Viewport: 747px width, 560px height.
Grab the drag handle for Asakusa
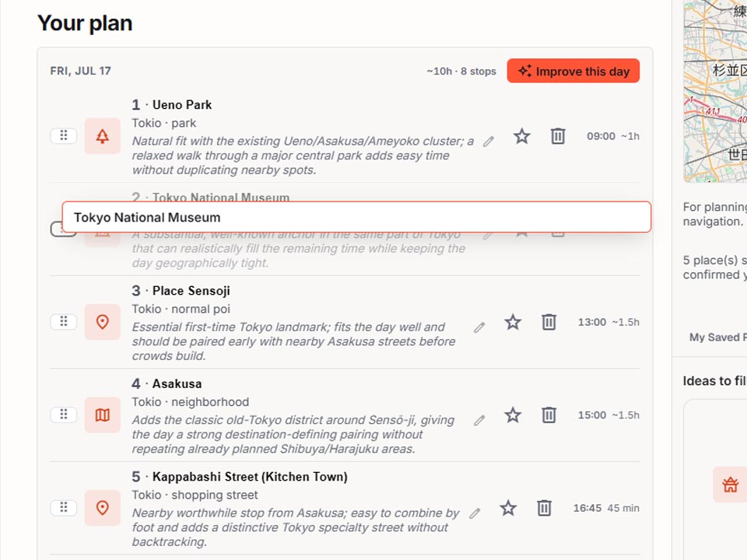[x=63, y=415]
